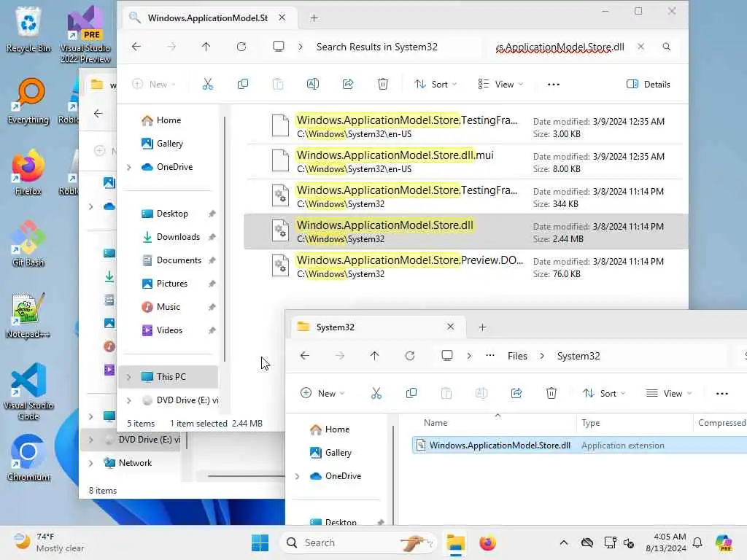Screen dimensions: 747x560
Task: Click Share icon in search results toolbar
Action: (348, 85)
